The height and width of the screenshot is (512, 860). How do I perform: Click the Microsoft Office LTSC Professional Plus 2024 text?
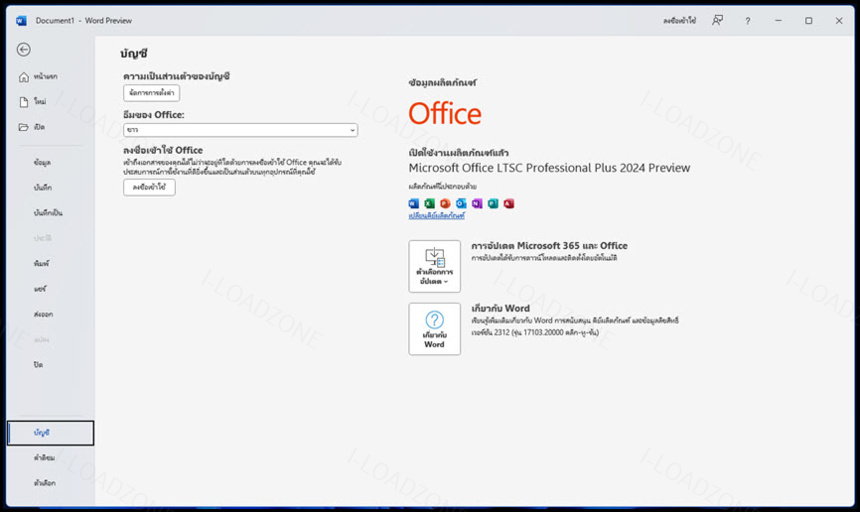click(549, 168)
